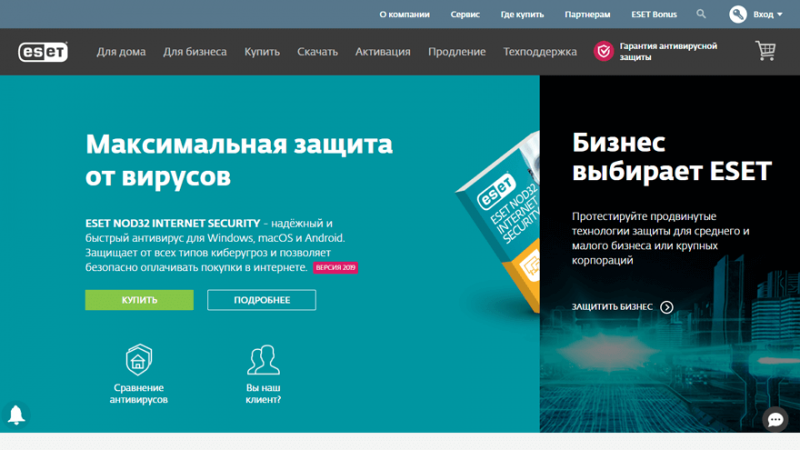
Task: Click the Максимальная защита от вирусов heading
Action: click(x=239, y=160)
